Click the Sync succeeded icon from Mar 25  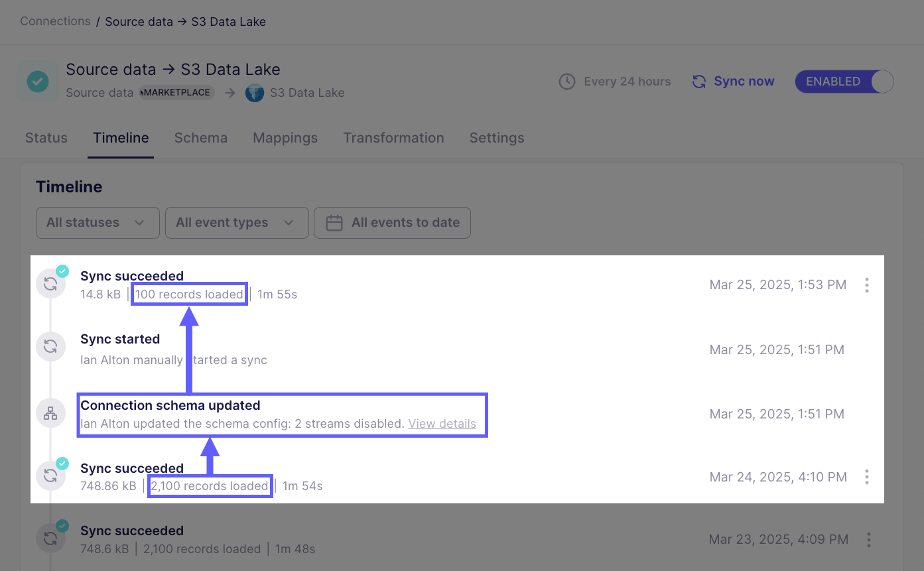(50, 283)
